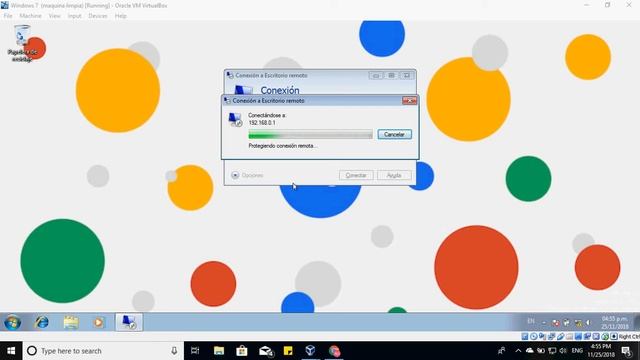Show hidden tray icons chevron on host
This screenshot has height=360, width=640.
(518, 351)
